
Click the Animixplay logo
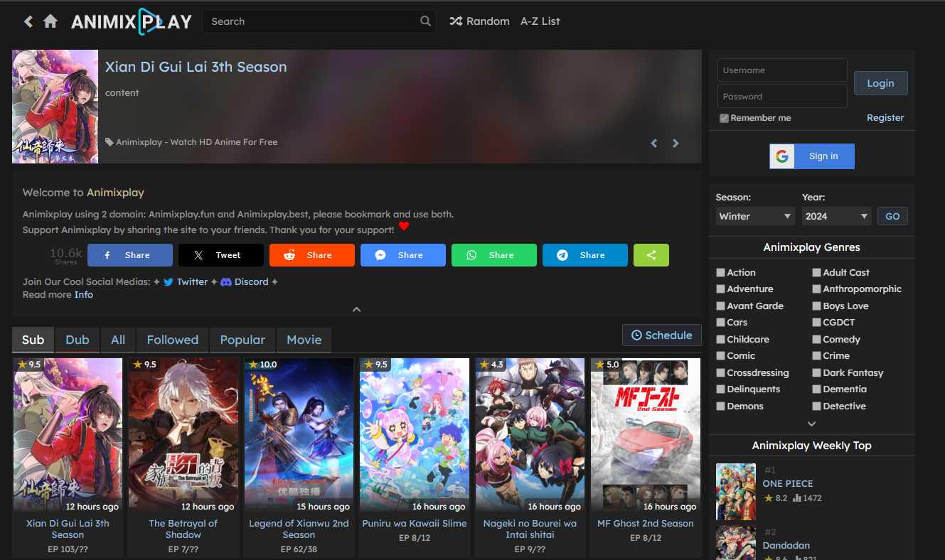[x=132, y=21]
